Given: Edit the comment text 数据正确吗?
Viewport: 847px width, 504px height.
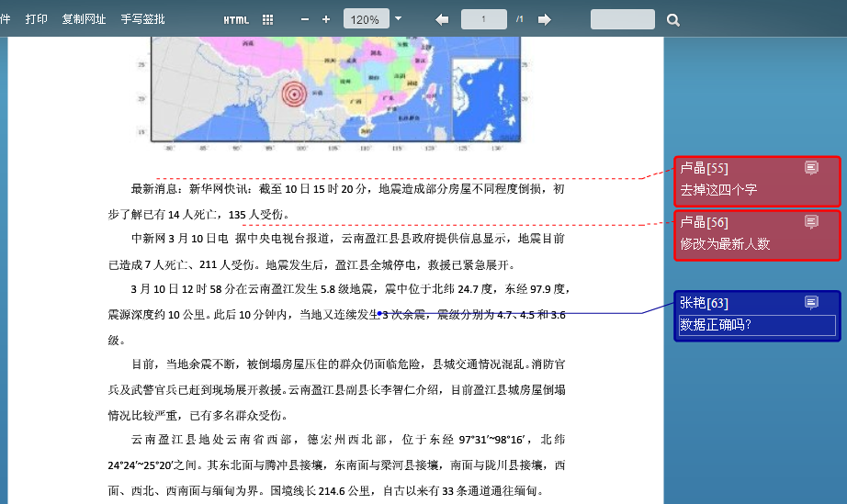Looking at the screenshot, I should click(757, 325).
